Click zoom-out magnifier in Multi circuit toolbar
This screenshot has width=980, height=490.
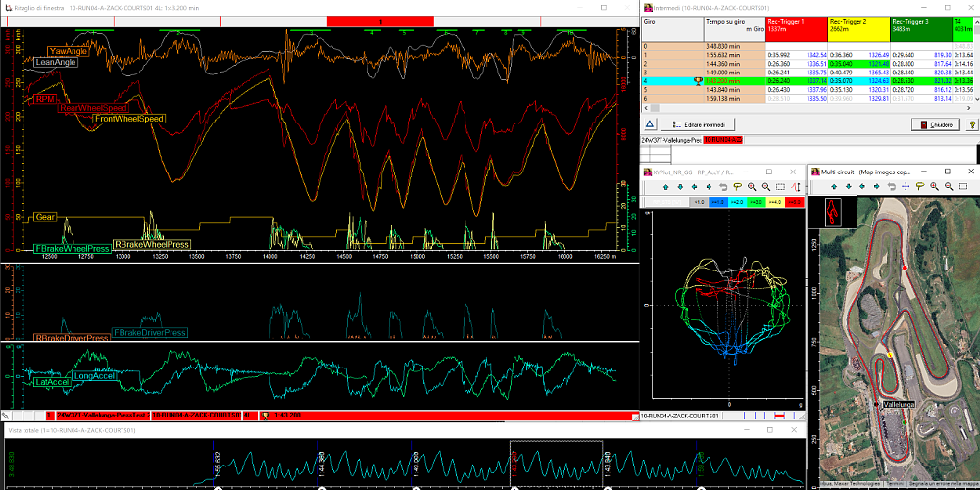tap(951, 186)
